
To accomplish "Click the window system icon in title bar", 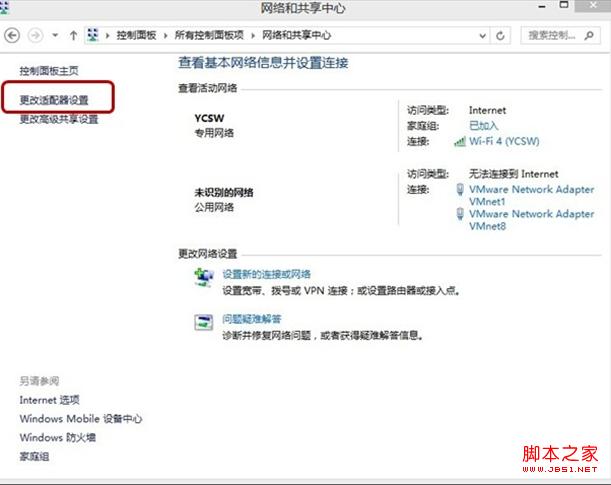I will click(4, 7).
